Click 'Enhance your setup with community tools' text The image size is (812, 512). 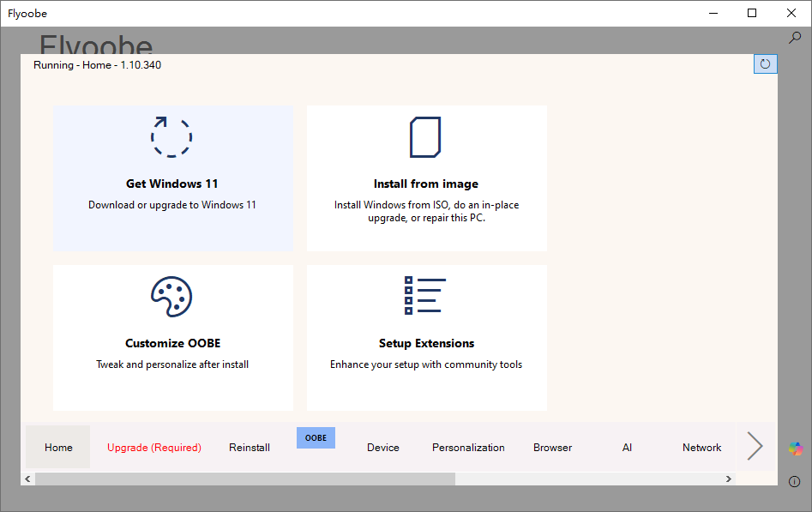point(426,364)
